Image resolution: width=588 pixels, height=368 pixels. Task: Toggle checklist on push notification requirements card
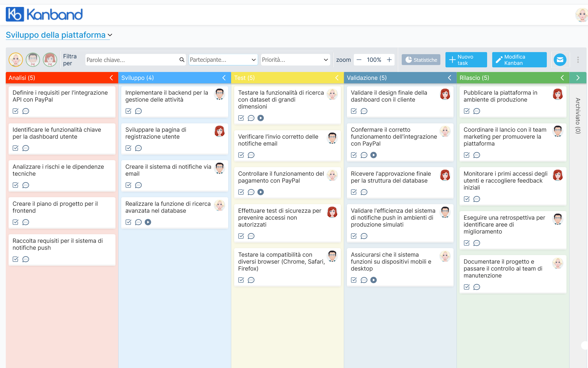15,259
